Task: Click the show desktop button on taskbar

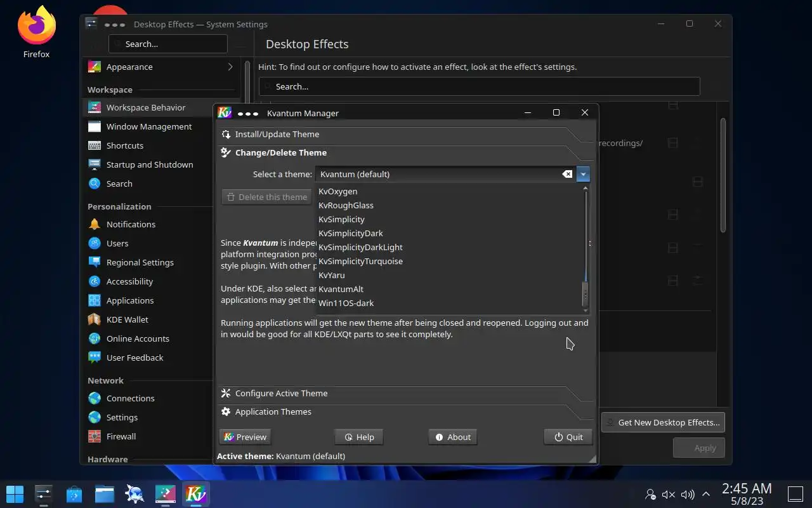Action: 796,494
